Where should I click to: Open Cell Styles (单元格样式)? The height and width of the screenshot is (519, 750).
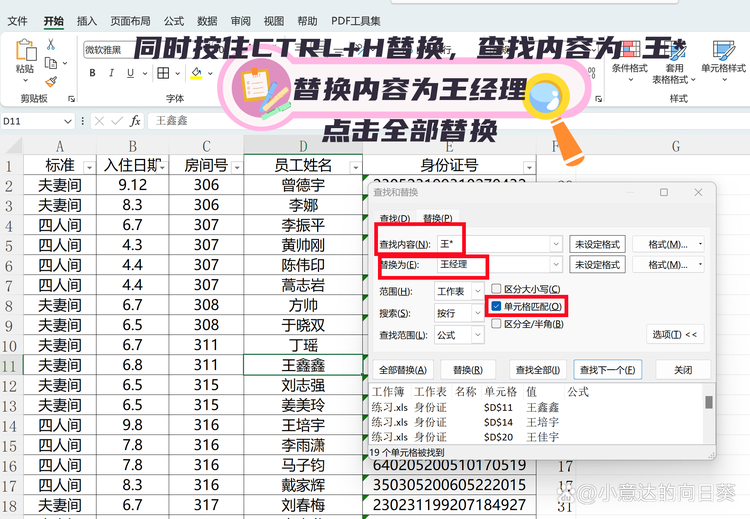723,62
